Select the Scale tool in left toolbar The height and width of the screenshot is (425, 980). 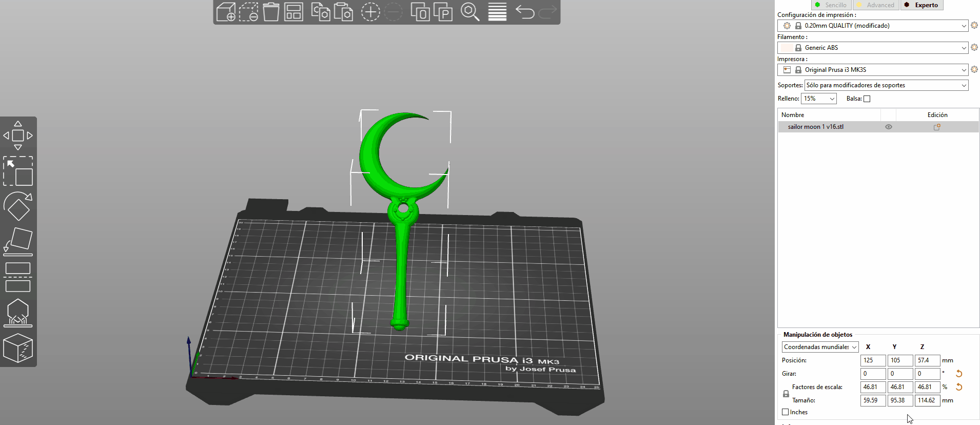click(18, 171)
